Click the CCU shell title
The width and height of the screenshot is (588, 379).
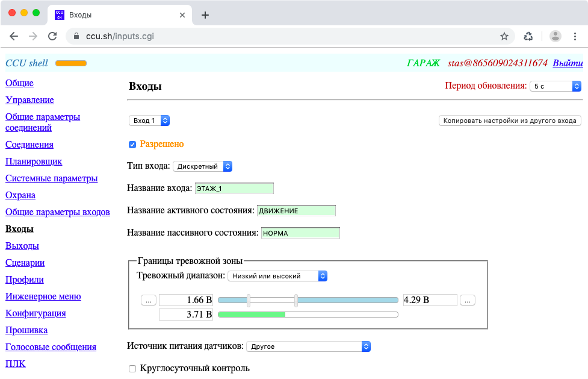(26, 63)
